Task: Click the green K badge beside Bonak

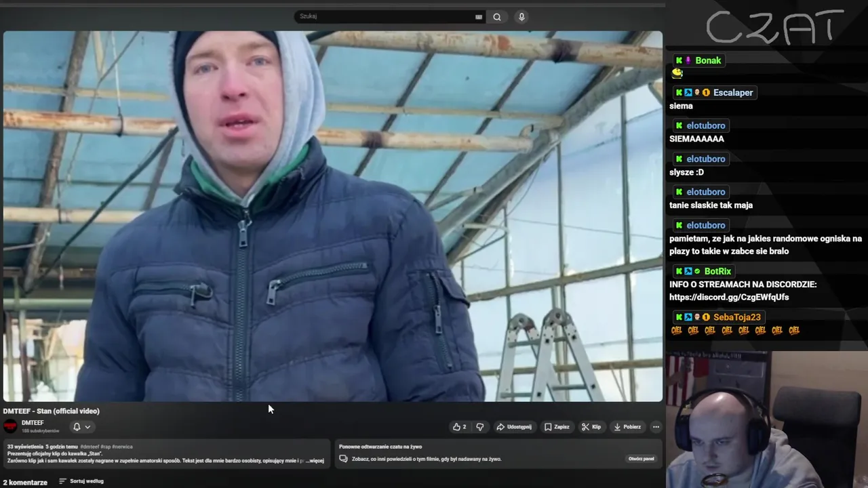Action: (679, 60)
